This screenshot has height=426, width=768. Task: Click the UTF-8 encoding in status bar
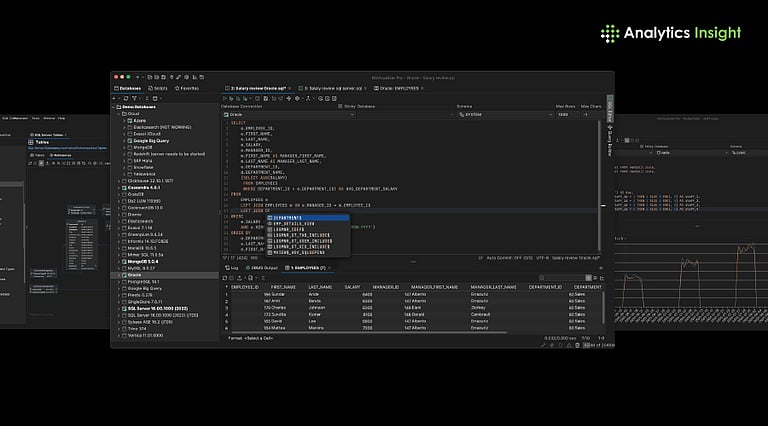point(542,258)
